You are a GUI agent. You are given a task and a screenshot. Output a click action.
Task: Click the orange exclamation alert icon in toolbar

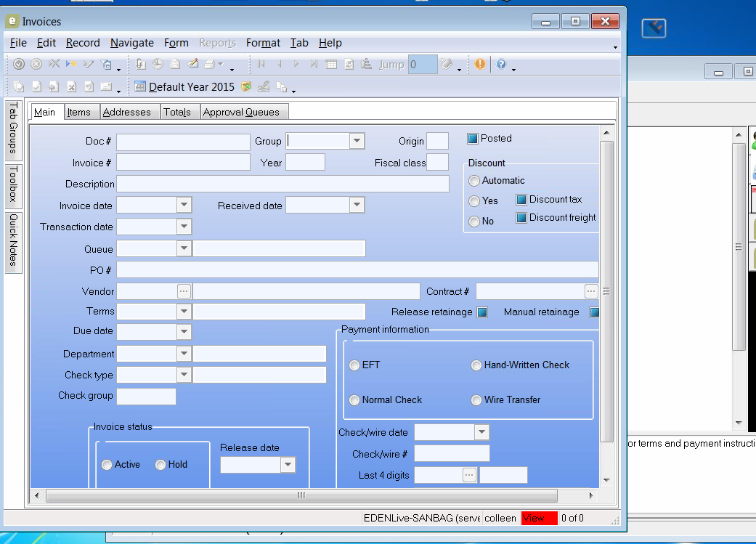[480, 64]
